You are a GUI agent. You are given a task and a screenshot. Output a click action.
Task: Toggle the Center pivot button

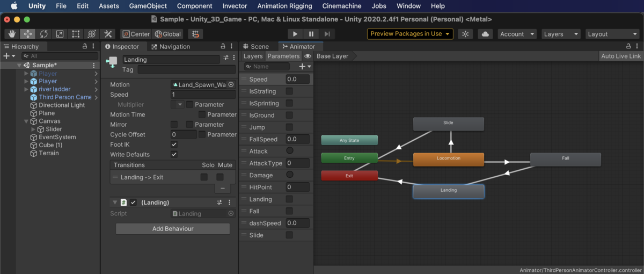pyautogui.click(x=136, y=34)
